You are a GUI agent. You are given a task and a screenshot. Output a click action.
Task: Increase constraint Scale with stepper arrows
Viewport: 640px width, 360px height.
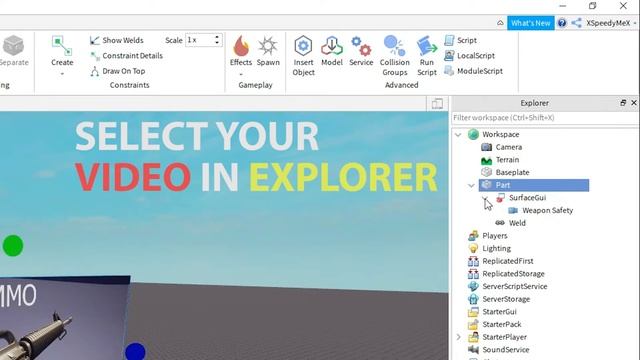[x=217, y=37]
